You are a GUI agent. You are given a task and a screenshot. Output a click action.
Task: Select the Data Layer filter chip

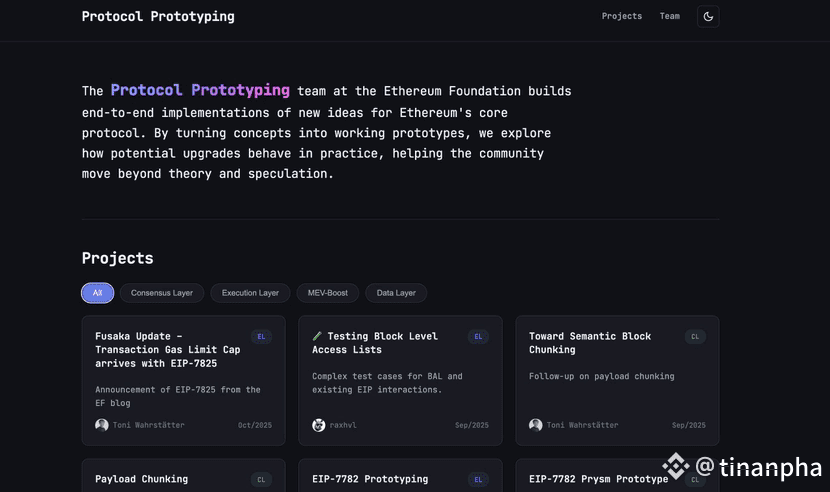(396, 293)
